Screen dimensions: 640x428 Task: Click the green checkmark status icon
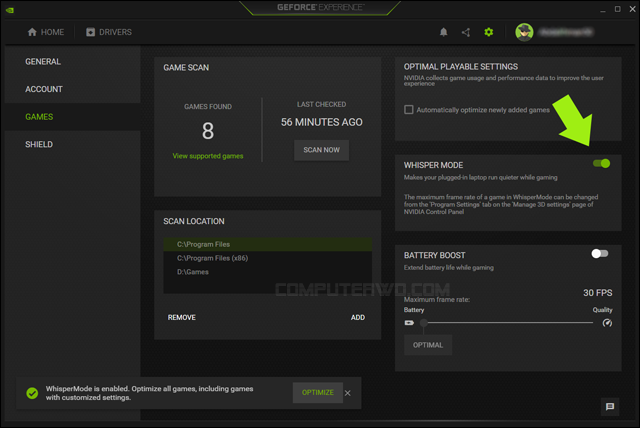tap(32, 393)
